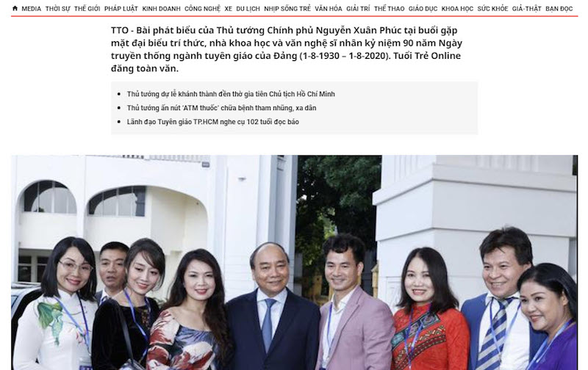588x370 pixels.
Task: Open GIÁO DỤC menu item
Action: (423, 9)
